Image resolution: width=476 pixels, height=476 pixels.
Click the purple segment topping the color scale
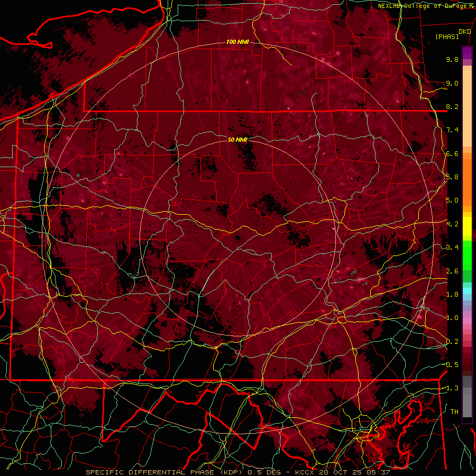tap(467, 53)
